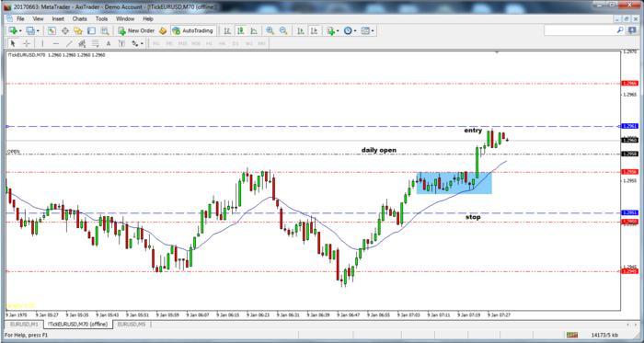Open the View menu
The image size is (644, 343).
click(38, 19)
